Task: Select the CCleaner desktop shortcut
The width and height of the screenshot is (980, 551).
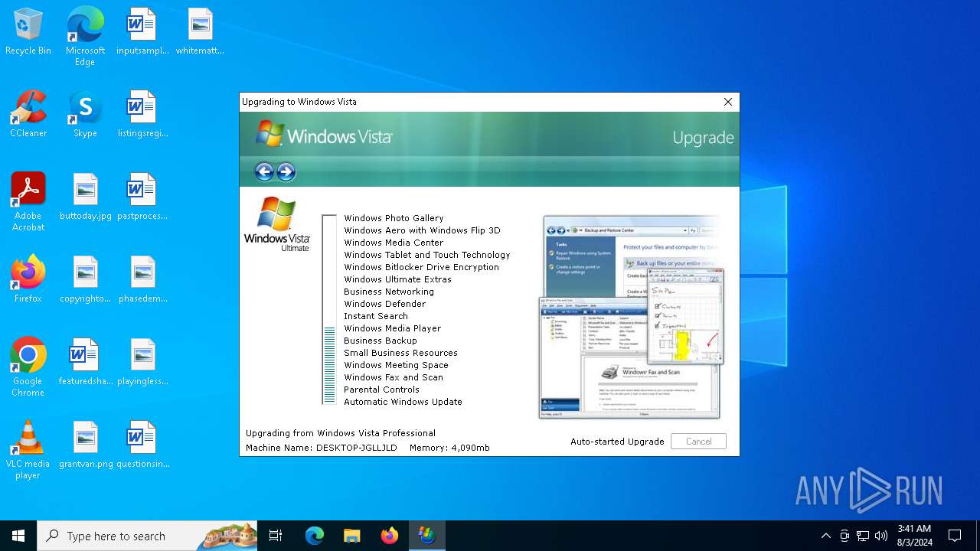Action: coord(28,114)
